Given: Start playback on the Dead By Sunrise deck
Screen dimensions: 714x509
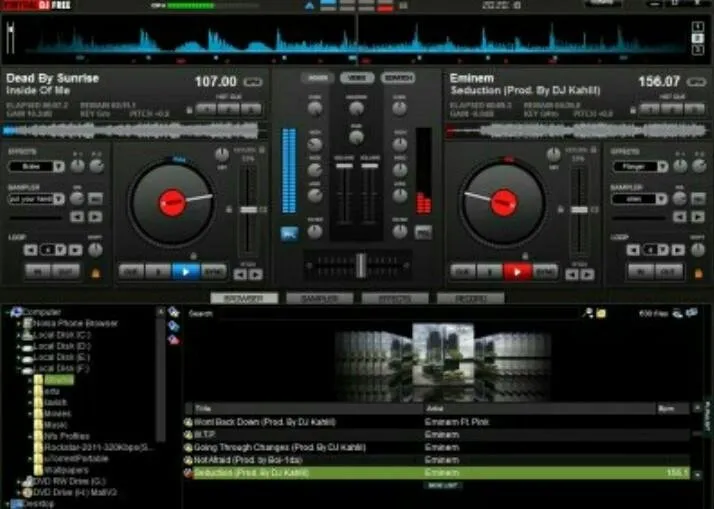Looking at the screenshot, I should pyautogui.click(x=185, y=272).
